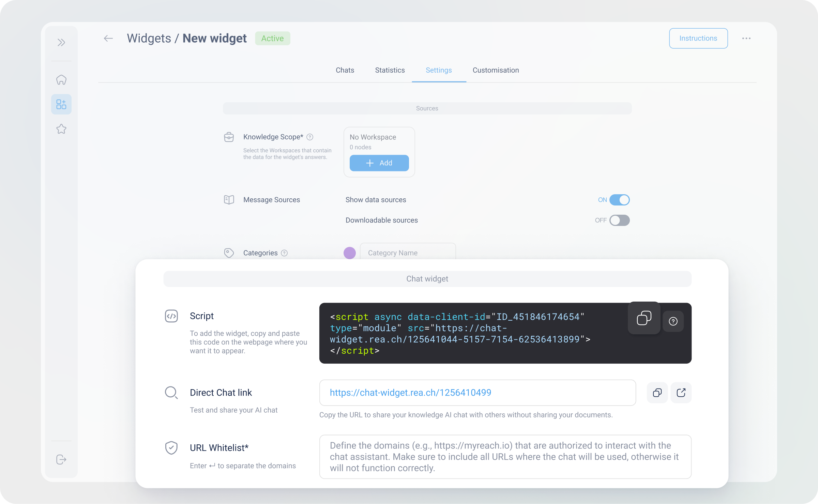The height and width of the screenshot is (504, 818).
Task: Switch to the Customisation tab
Action: (x=496, y=70)
